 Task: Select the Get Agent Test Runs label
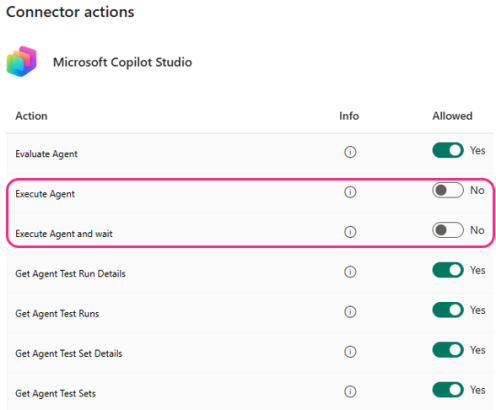tap(57, 314)
